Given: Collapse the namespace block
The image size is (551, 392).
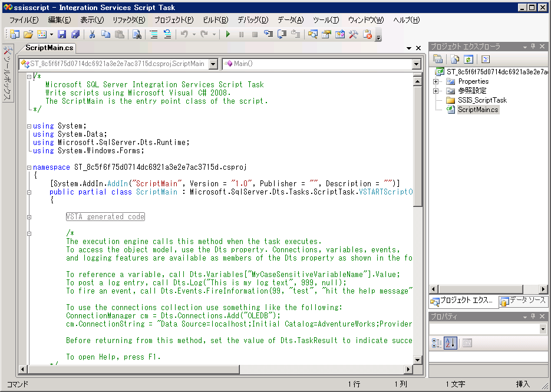Looking at the screenshot, I should pos(29,167).
